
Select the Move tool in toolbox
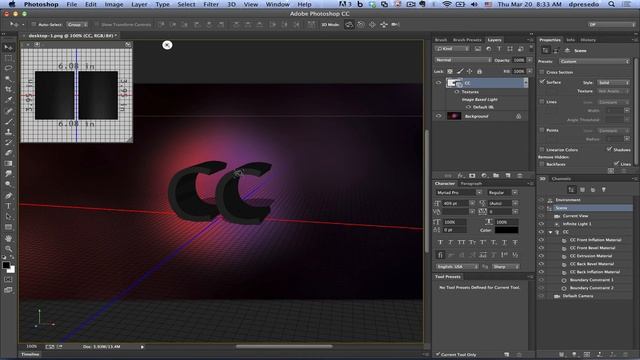click(8, 47)
